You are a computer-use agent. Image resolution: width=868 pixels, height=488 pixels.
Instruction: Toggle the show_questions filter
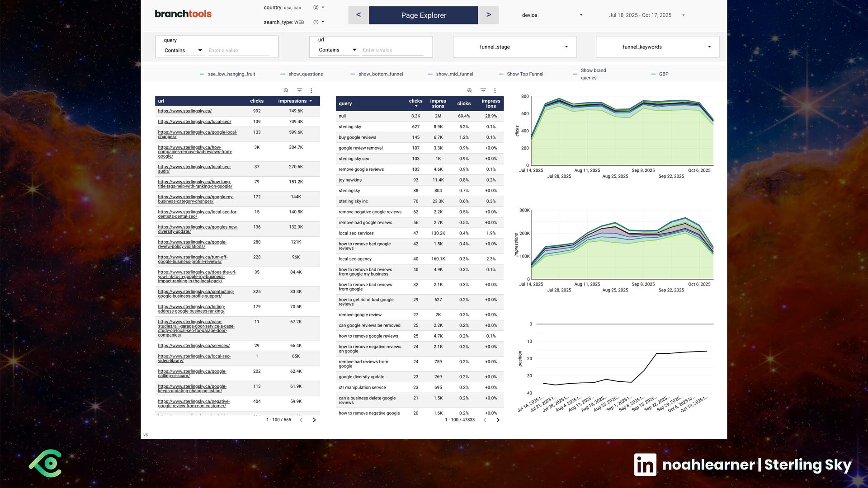302,74
